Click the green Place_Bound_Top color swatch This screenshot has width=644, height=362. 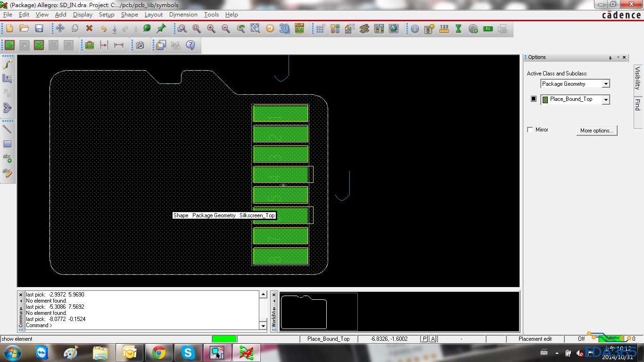545,99
